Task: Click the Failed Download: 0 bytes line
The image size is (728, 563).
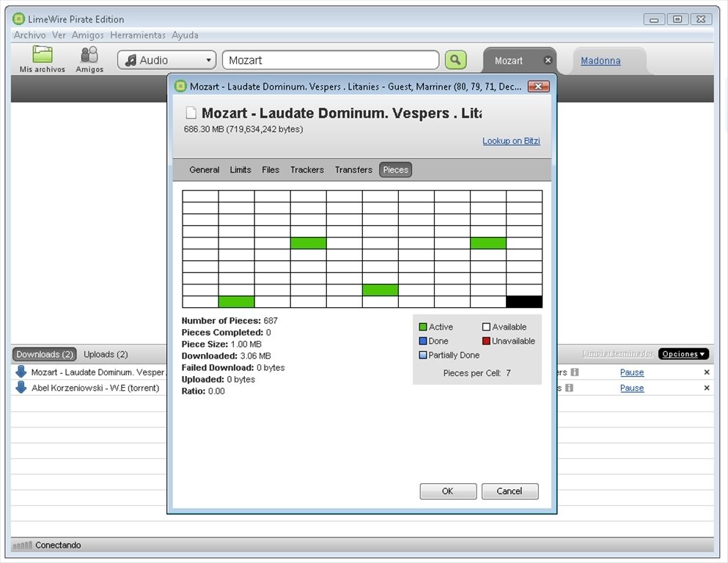Action: pos(233,367)
